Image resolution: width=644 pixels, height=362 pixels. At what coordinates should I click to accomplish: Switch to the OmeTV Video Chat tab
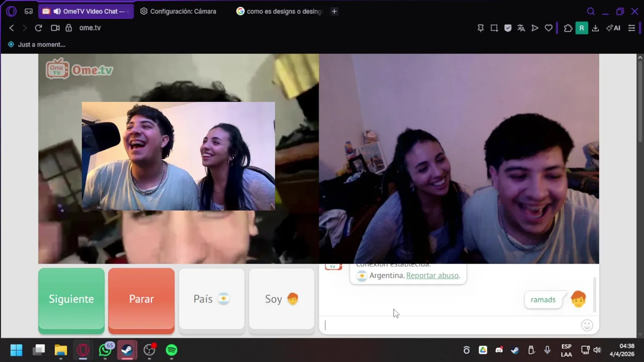86,11
